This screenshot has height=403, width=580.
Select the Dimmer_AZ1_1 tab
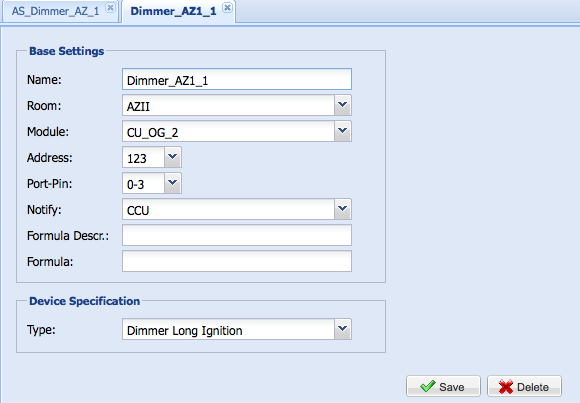173,11
